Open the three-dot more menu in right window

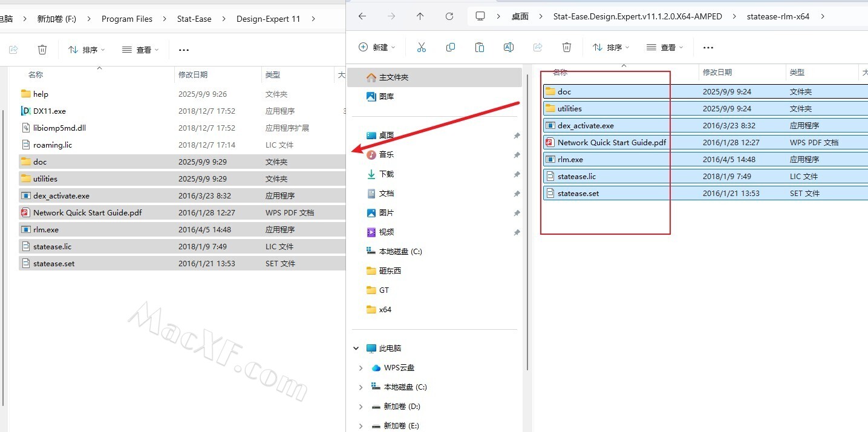(708, 47)
